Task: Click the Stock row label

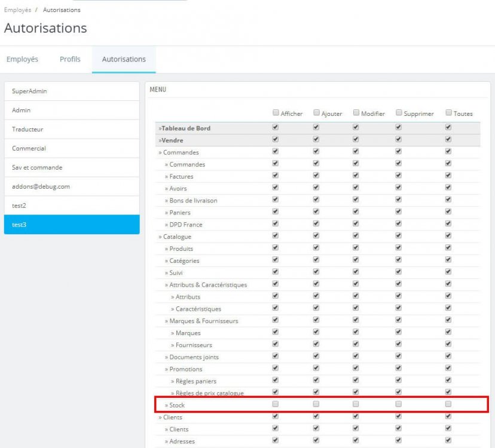Action: (x=177, y=405)
